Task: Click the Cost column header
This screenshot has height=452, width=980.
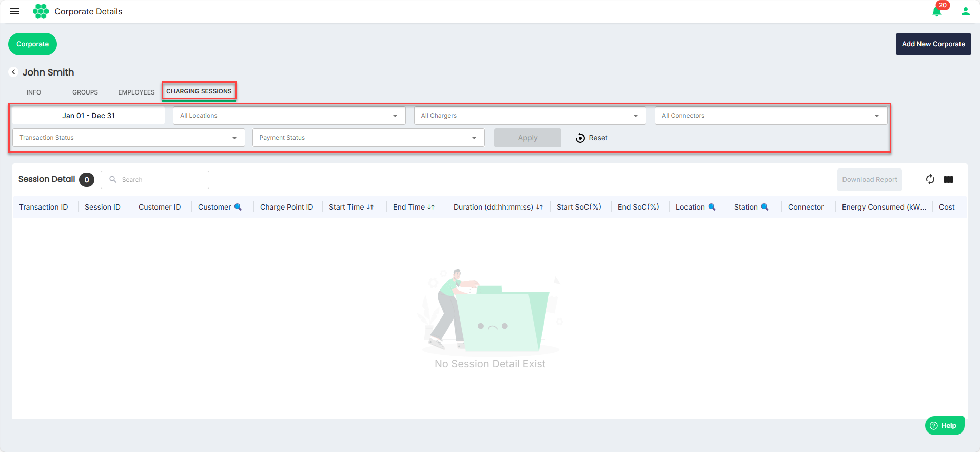Action: coord(947,207)
